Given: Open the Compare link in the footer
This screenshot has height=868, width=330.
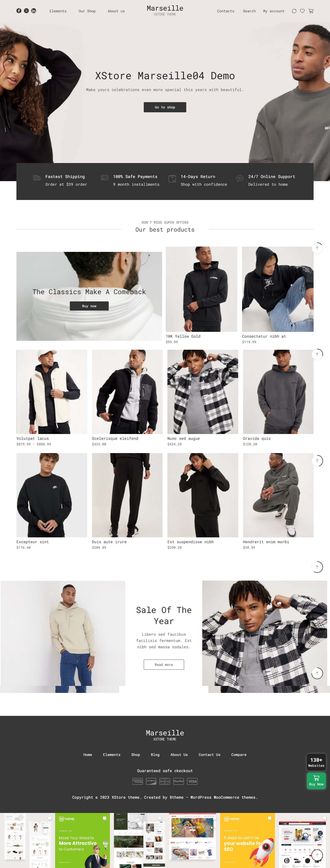Looking at the screenshot, I should point(239,754).
